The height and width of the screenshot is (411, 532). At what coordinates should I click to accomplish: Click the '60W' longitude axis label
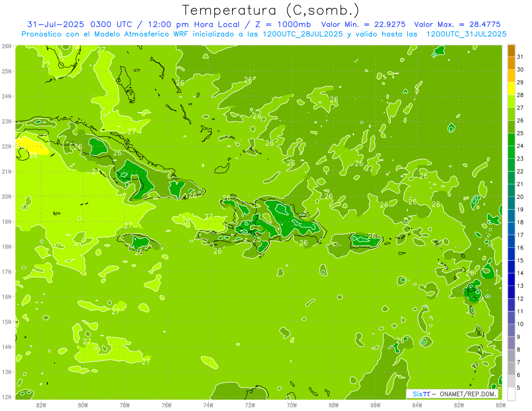(501, 405)
